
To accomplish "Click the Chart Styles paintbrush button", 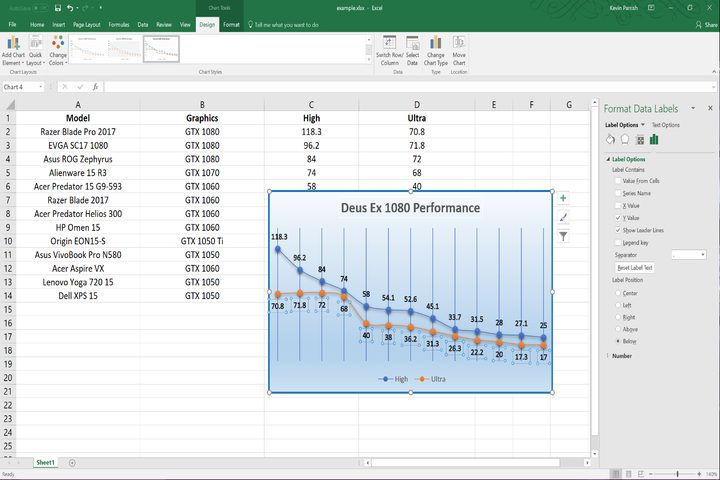I will (x=563, y=217).
